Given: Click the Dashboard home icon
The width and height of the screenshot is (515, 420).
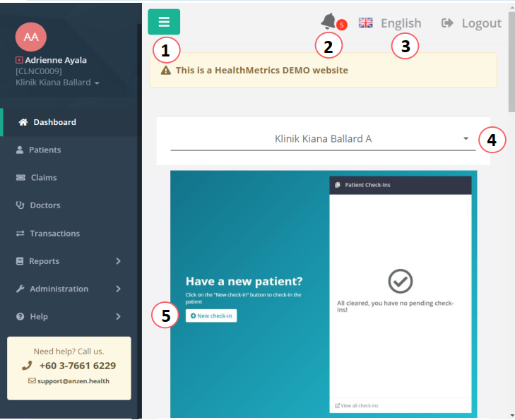Looking at the screenshot, I should tap(23, 122).
